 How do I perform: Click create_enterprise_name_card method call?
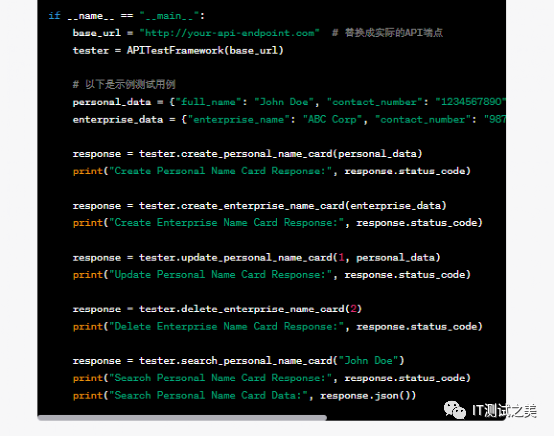coord(293,206)
